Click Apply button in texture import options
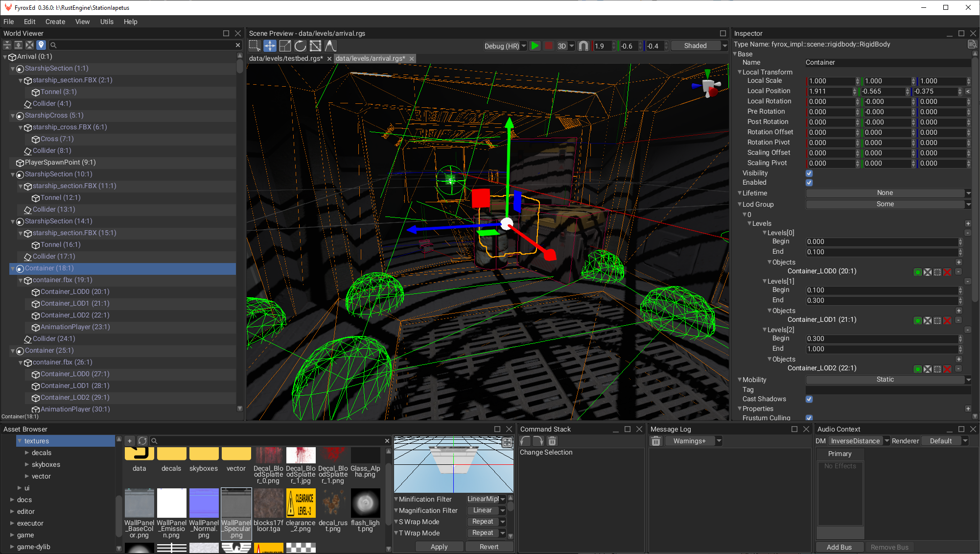 439,547
